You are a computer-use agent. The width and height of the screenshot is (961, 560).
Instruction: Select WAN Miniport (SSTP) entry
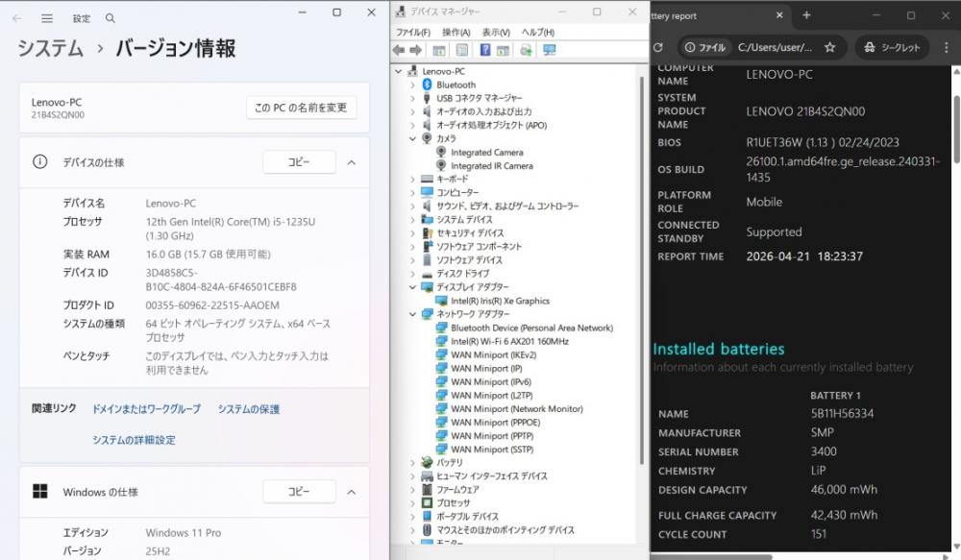(x=492, y=450)
